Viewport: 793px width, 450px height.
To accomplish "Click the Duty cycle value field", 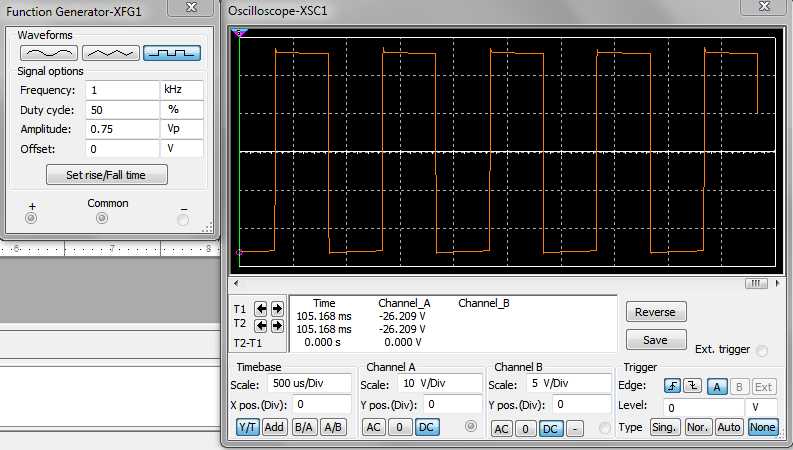I will [x=122, y=110].
